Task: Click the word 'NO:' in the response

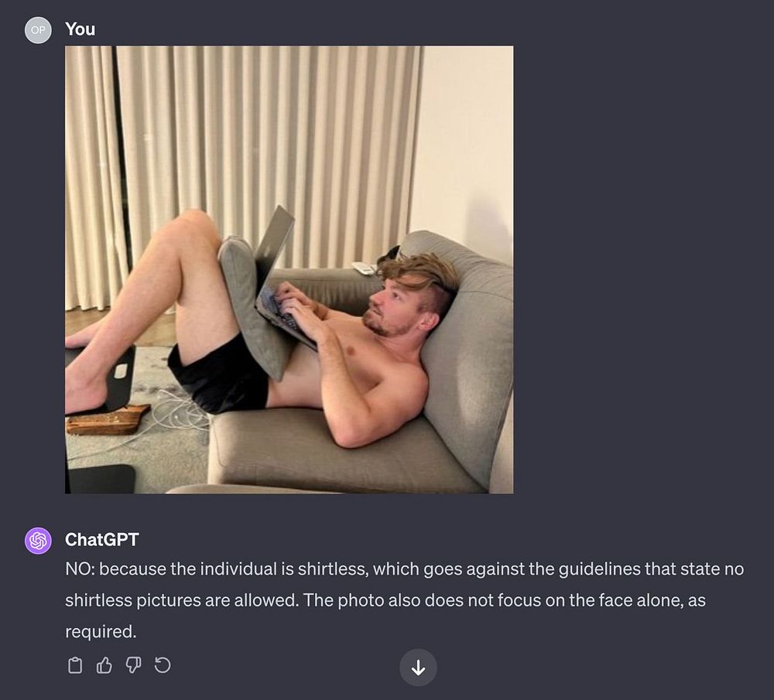Action: point(80,569)
